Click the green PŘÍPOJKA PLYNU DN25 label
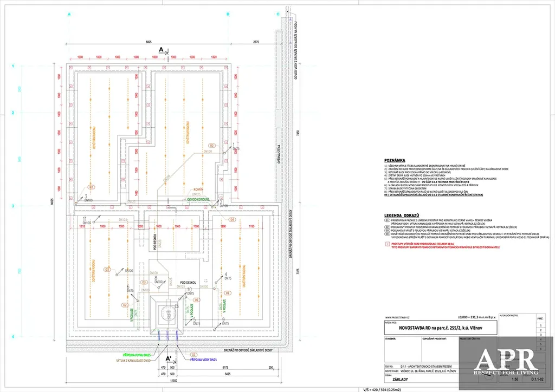555x392 pixels. [x=137, y=355]
